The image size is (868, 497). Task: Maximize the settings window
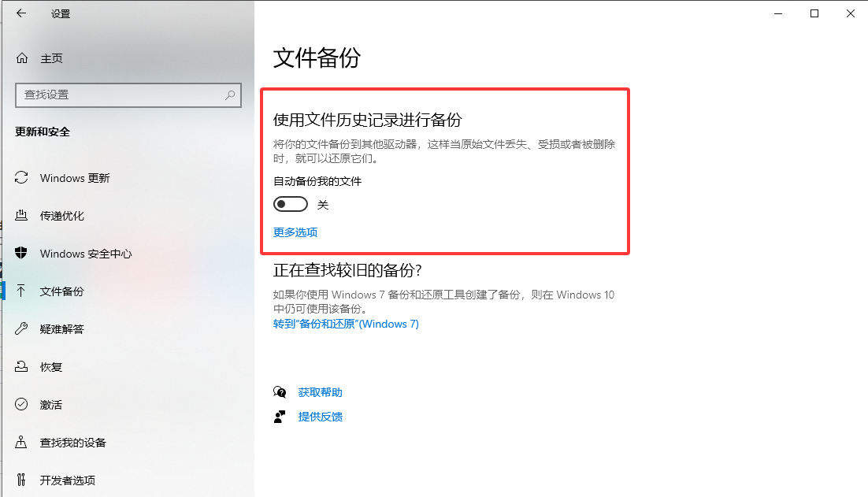click(x=814, y=13)
